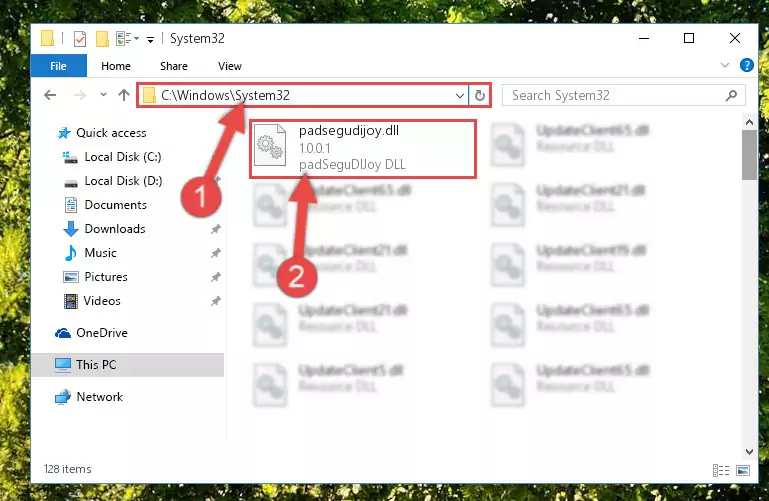Click the Quick access star icon
The width and height of the screenshot is (769, 501).
(x=64, y=133)
